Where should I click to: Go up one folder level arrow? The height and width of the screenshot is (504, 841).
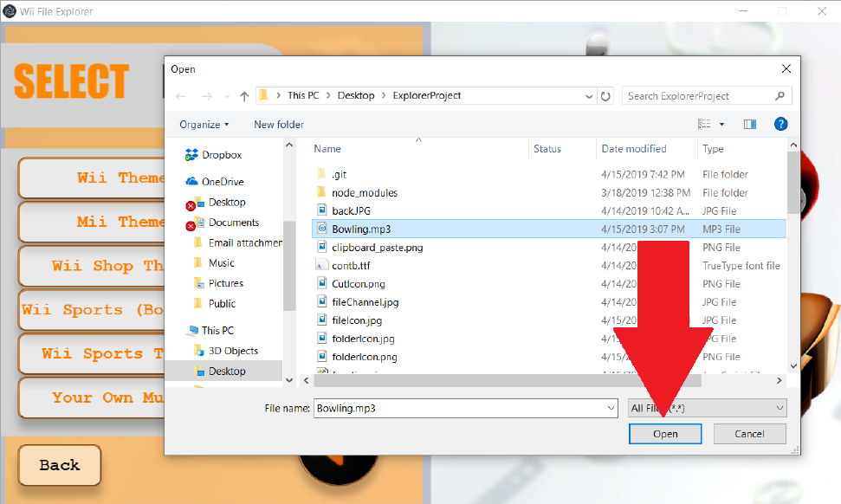(244, 96)
